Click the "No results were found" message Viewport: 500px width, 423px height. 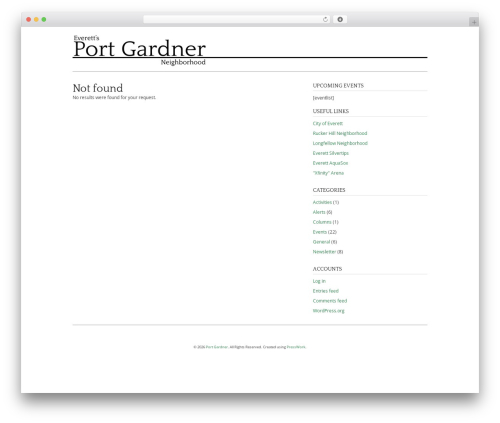tap(114, 97)
